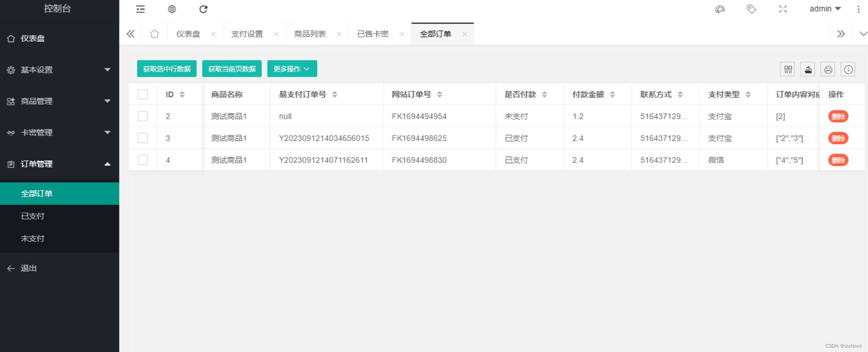The width and height of the screenshot is (868, 352).
Task: Click the tag note icon in the header
Action: [x=751, y=9]
